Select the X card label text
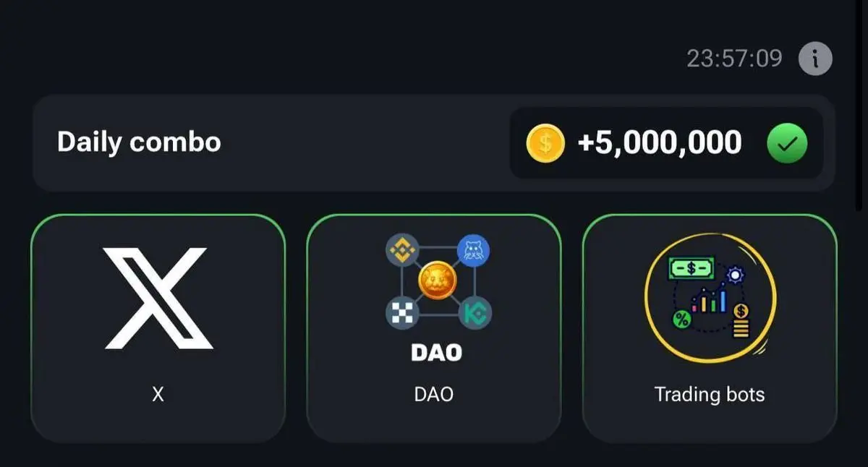This screenshot has width=868, height=467. point(158,395)
